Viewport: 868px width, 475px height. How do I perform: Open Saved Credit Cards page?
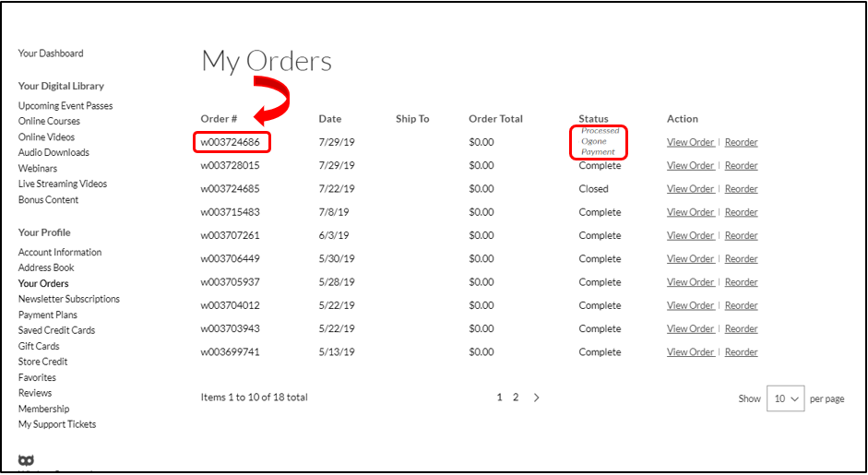56,330
